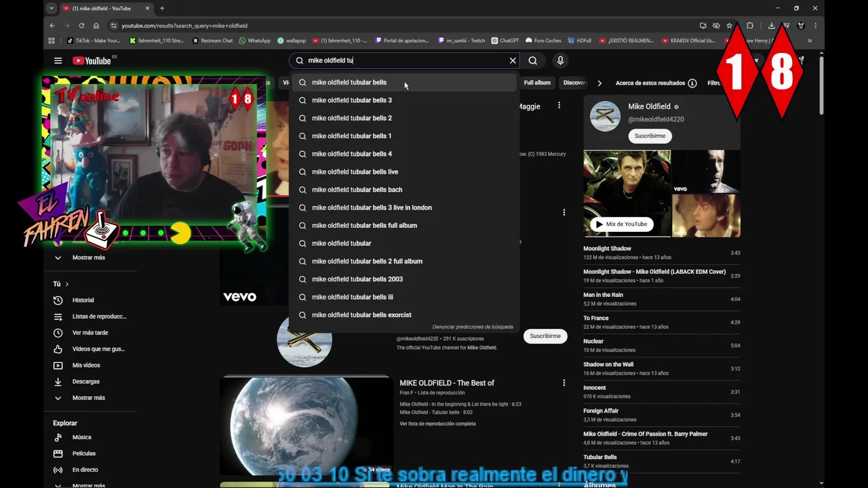
Task: Open the Chrome apps grid in the bookmarks bar
Action: [52, 41]
